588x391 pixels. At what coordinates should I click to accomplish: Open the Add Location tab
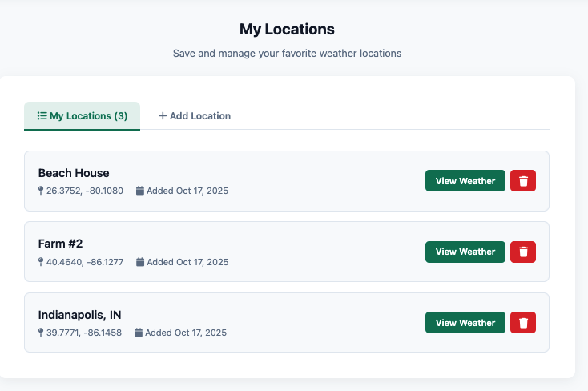195,116
